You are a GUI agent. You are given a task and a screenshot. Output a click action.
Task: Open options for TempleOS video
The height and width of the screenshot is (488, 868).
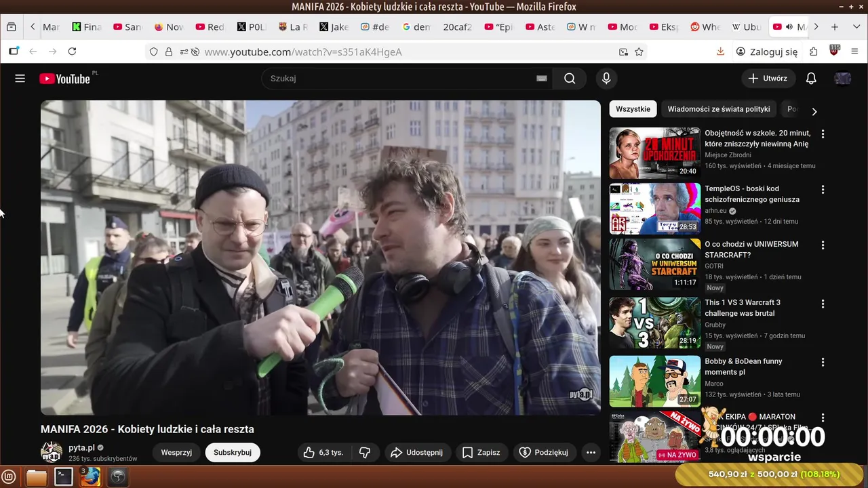[x=823, y=190]
